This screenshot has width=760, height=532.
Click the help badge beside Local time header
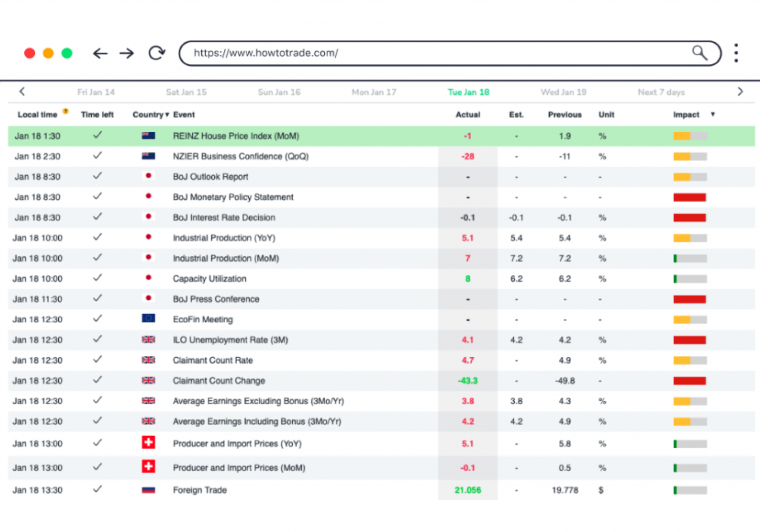tap(65, 110)
